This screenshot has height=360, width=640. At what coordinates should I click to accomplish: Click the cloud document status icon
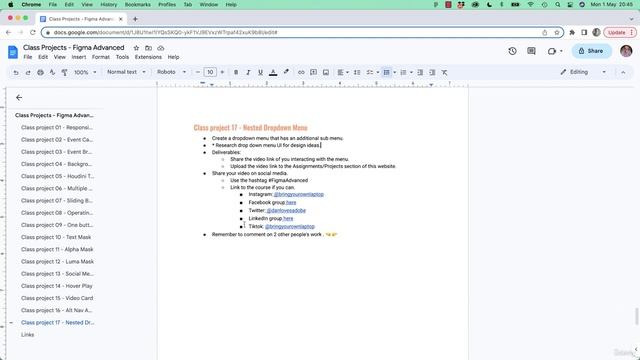click(161, 48)
